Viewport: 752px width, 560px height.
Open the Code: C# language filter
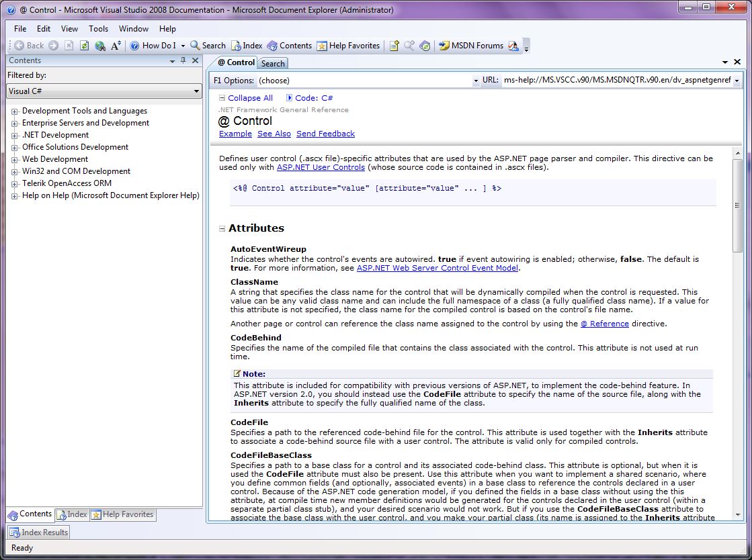click(x=309, y=98)
